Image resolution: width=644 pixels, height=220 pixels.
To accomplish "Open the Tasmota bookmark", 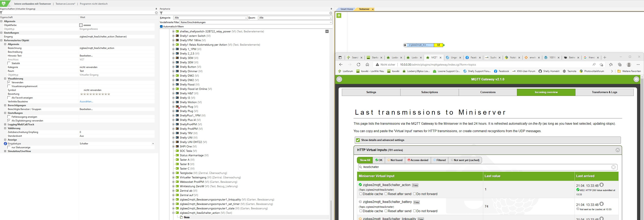I will pyautogui.click(x=569, y=71).
